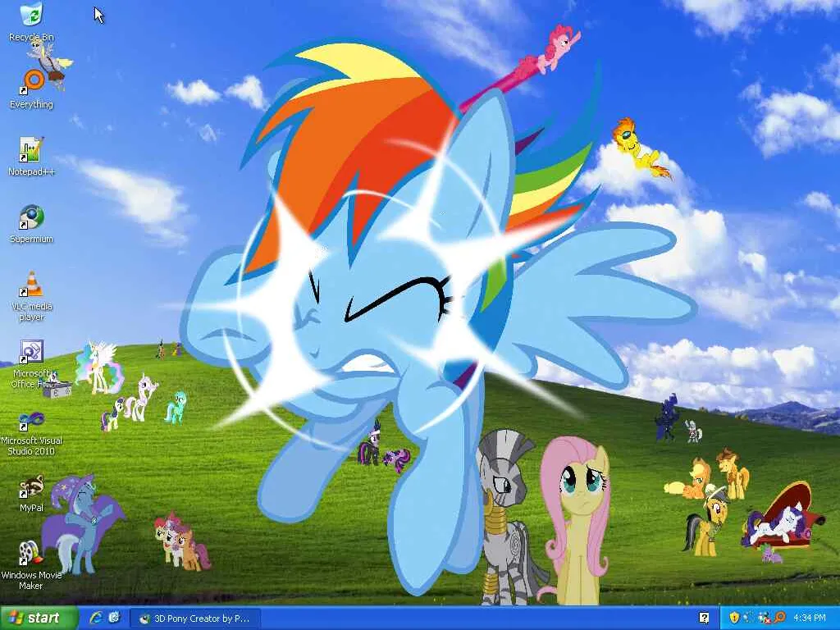Image resolution: width=840 pixels, height=630 pixels.
Task: Open Microsoft Visual Studio 2010 shortcut
Action: pyautogui.click(x=31, y=431)
